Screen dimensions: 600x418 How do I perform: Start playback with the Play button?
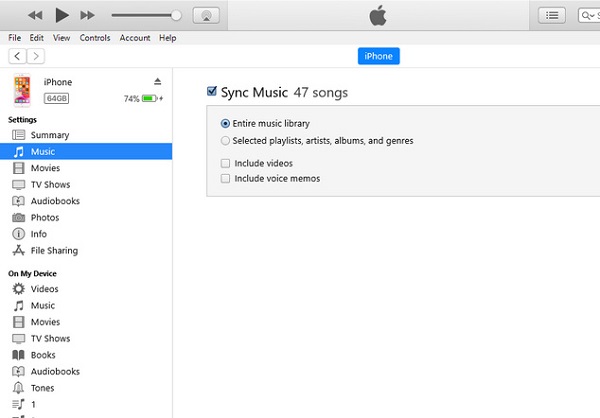click(62, 15)
